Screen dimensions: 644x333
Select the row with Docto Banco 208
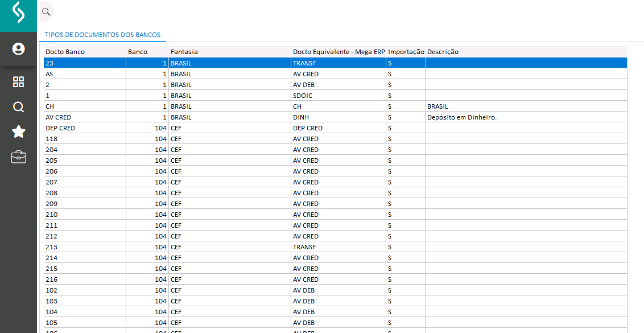336,193
